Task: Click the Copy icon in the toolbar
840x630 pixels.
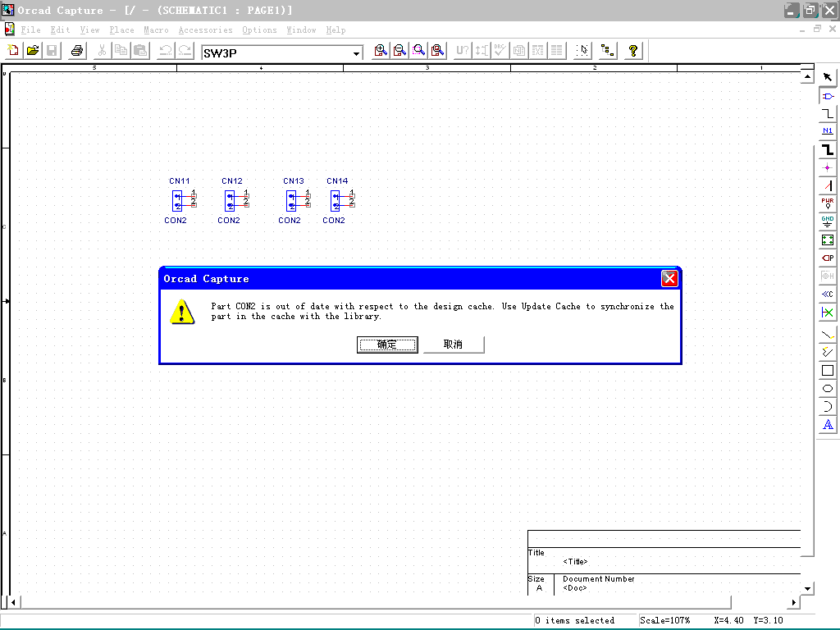Action: coord(121,51)
